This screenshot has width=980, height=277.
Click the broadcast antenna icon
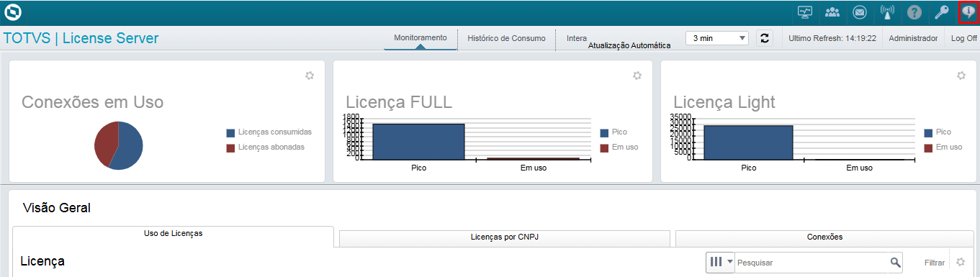tap(888, 12)
